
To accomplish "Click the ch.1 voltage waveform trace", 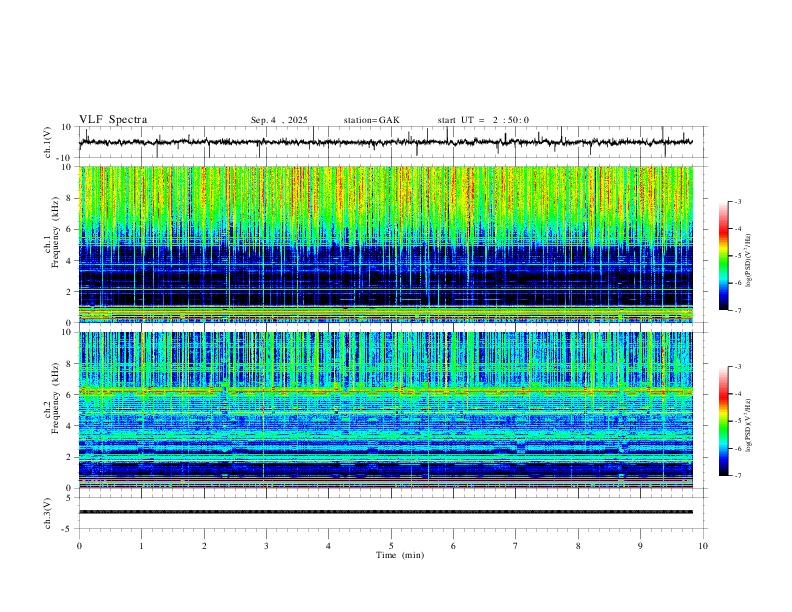I will point(385,142).
